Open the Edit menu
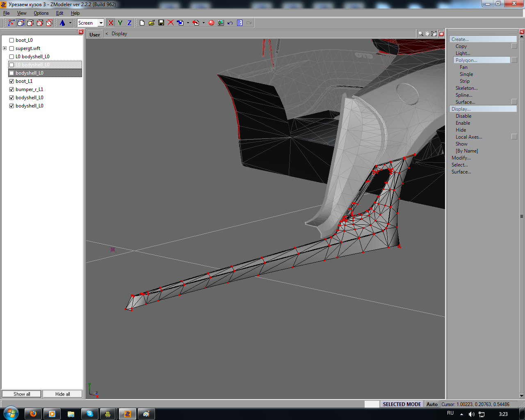Image resolution: width=525 pixels, height=420 pixels. pyautogui.click(x=59, y=13)
